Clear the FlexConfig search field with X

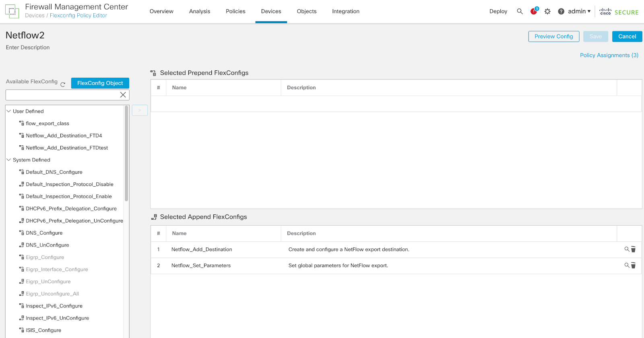pos(123,95)
